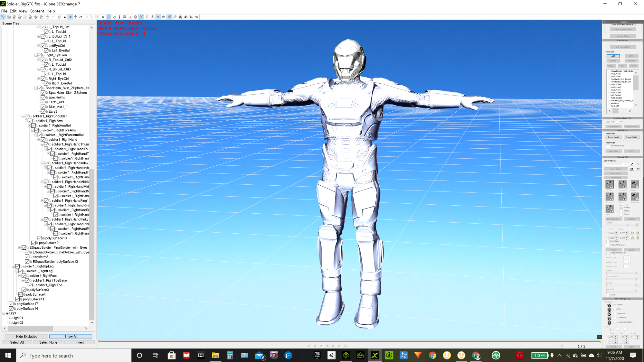Collapse the soldier1_RightUpLeg tree node
The height and width of the screenshot is (362, 644).
(13, 266)
